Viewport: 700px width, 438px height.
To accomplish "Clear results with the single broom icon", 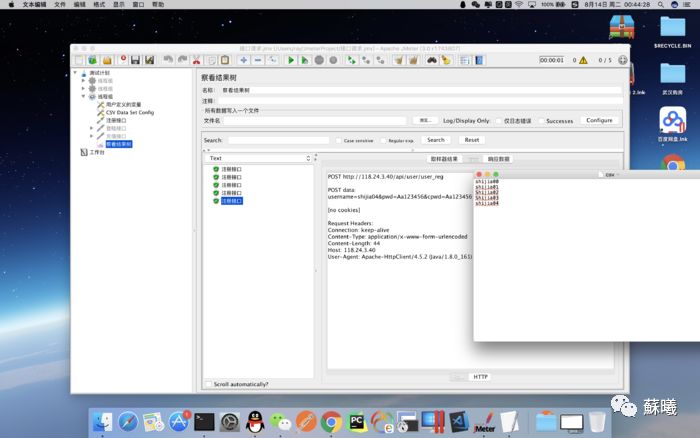I will [398, 60].
